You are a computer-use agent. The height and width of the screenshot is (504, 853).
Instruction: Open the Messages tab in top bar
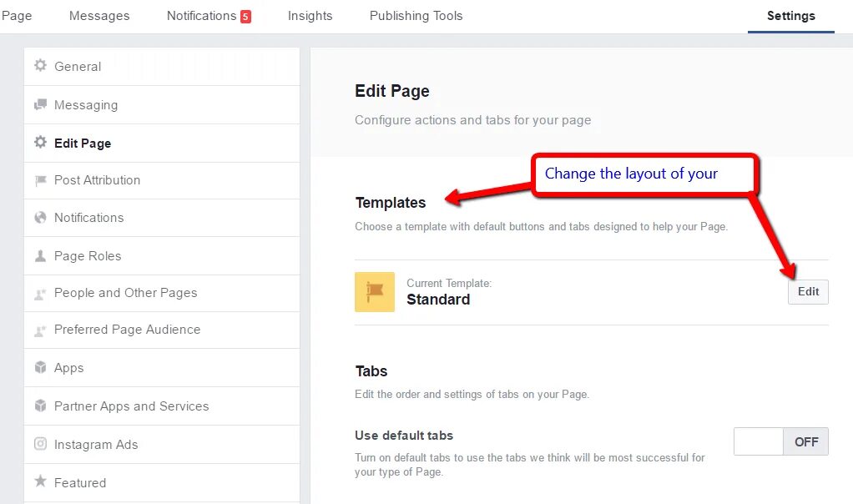click(99, 16)
